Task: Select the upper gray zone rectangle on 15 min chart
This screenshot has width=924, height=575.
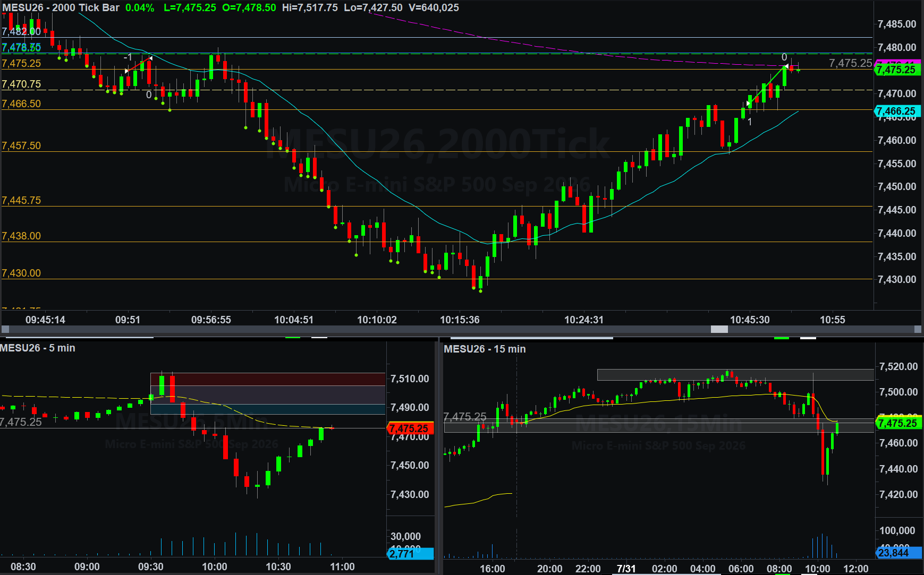Action: (x=735, y=375)
